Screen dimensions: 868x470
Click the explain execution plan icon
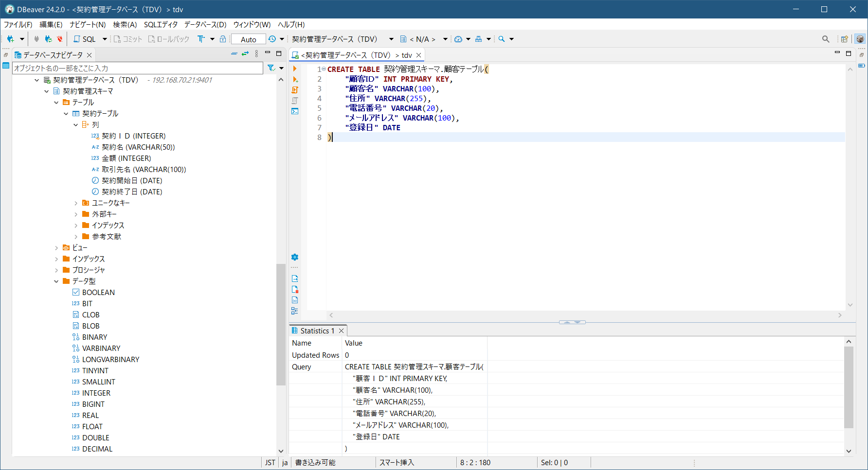pos(295,101)
